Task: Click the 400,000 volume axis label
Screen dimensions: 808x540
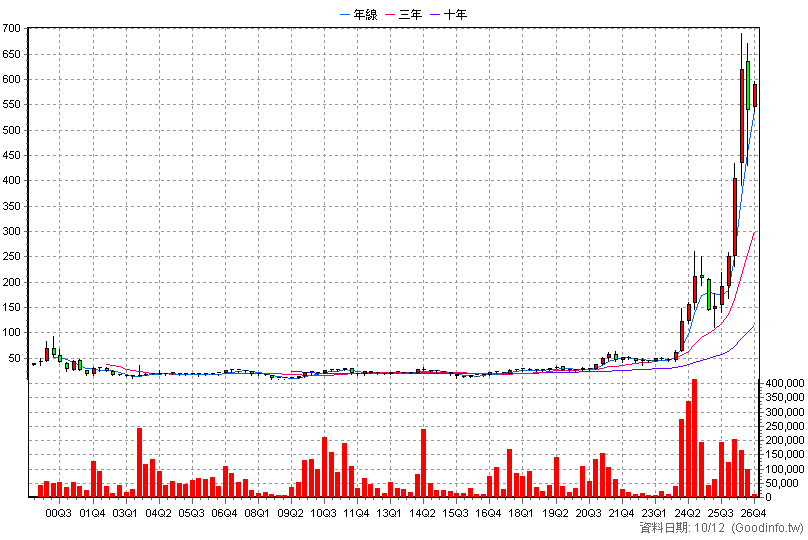Action: [785, 383]
